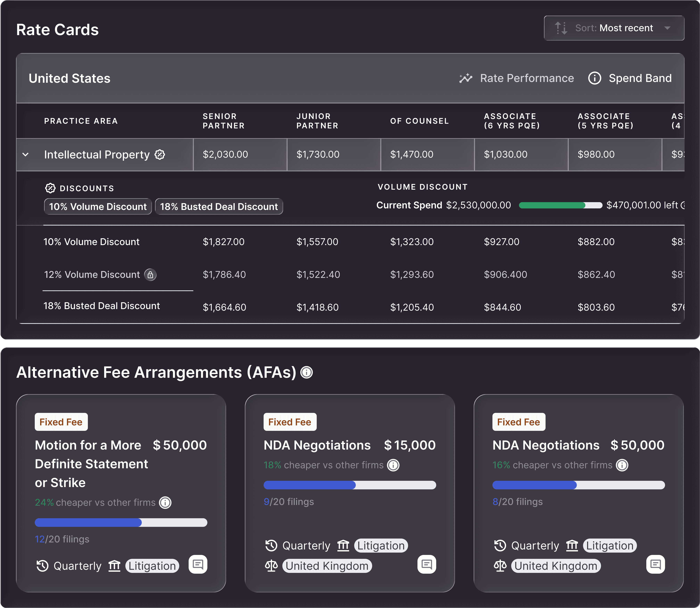The image size is (700, 608).
Task: Click info icon next to AFAs heading
Action: click(307, 372)
